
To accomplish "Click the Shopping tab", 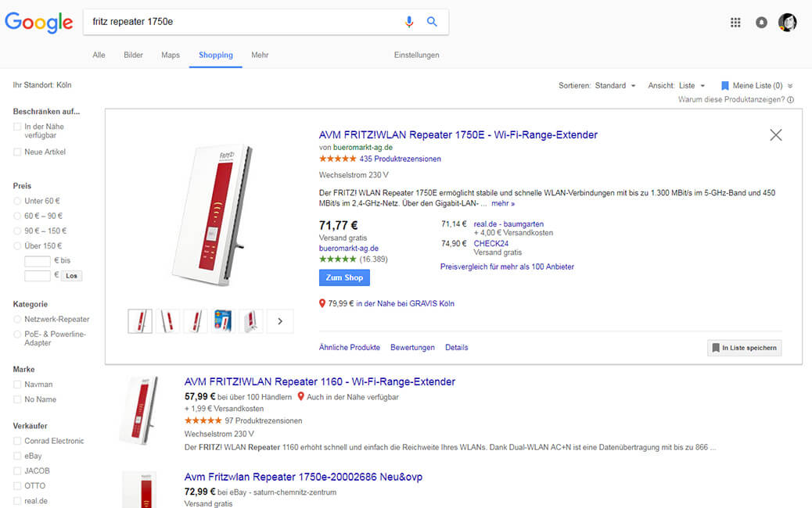I will click(216, 55).
